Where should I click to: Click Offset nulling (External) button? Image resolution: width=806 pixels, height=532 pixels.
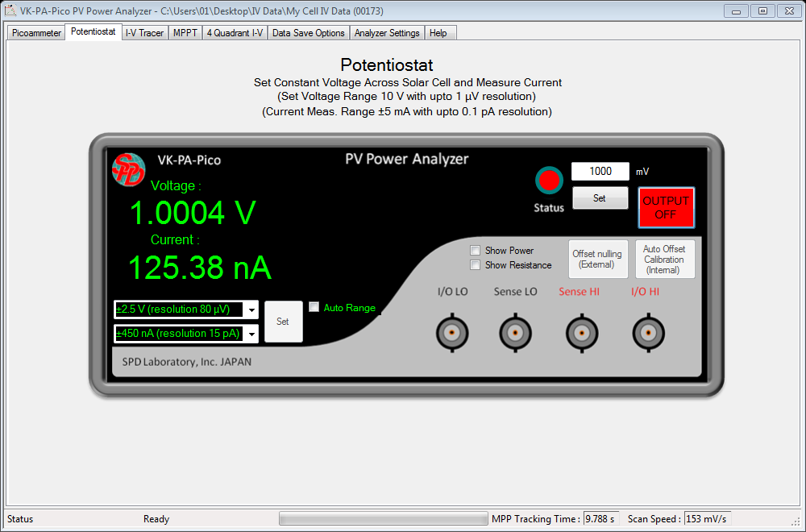coord(598,259)
